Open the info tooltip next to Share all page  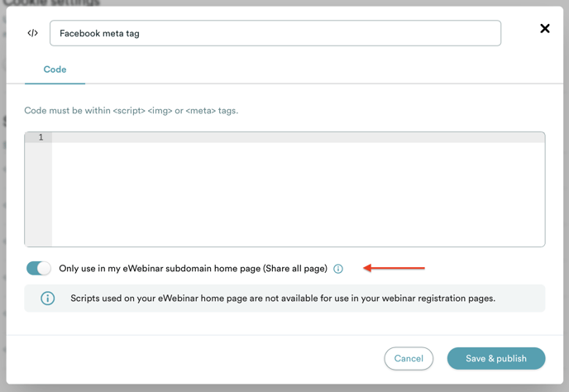click(337, 269)
